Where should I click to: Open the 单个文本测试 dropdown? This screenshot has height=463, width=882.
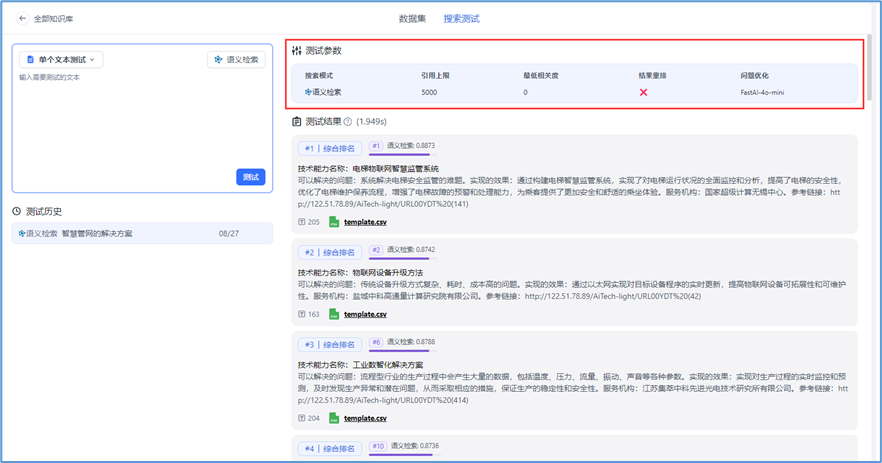(61, 60)
